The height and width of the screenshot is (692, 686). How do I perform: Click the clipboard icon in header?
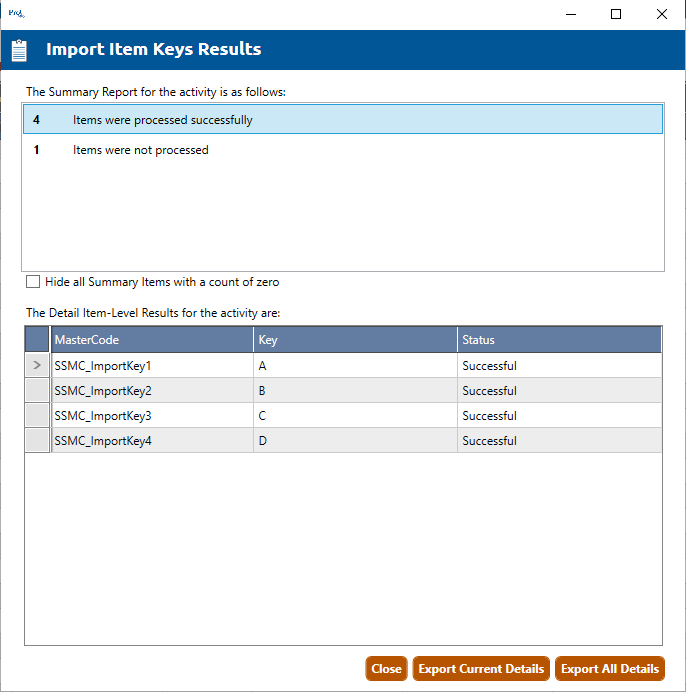pos(19,50)
